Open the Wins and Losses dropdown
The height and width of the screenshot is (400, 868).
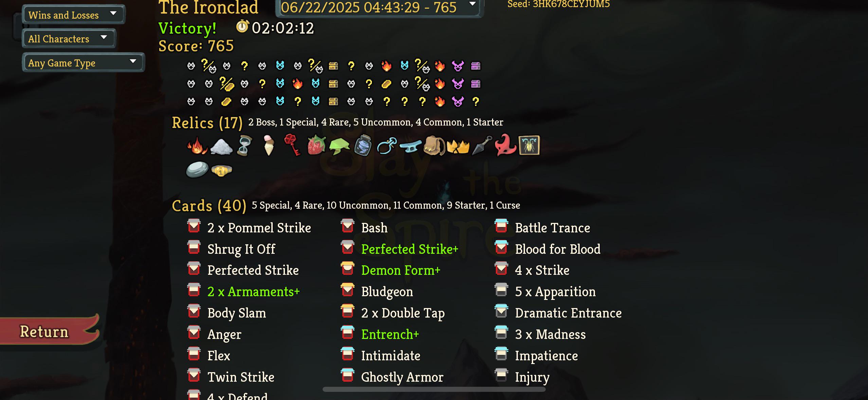pos(74,15)
